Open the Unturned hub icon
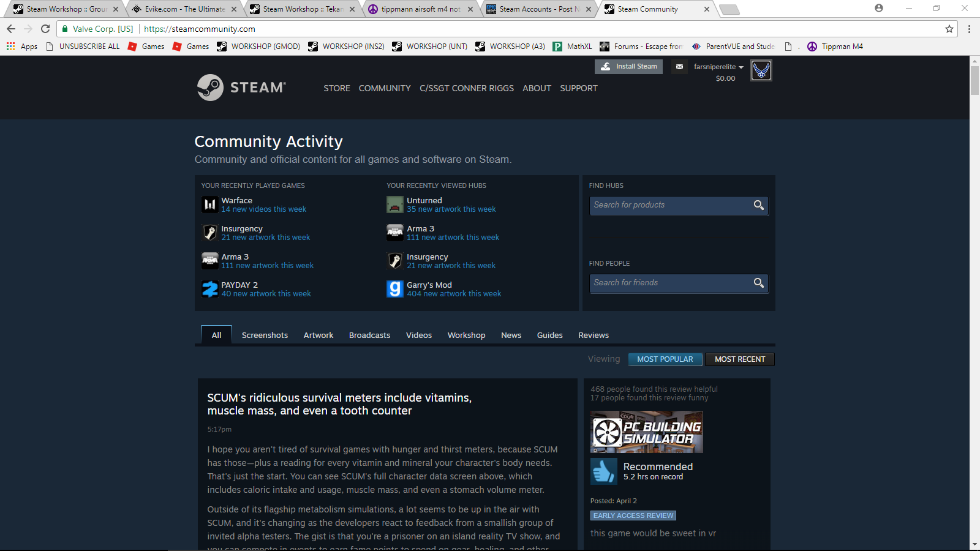980x551 pixels. (395, 204)
